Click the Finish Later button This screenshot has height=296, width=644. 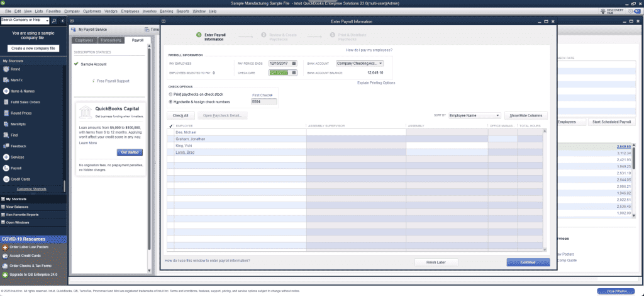coord(436,262)
